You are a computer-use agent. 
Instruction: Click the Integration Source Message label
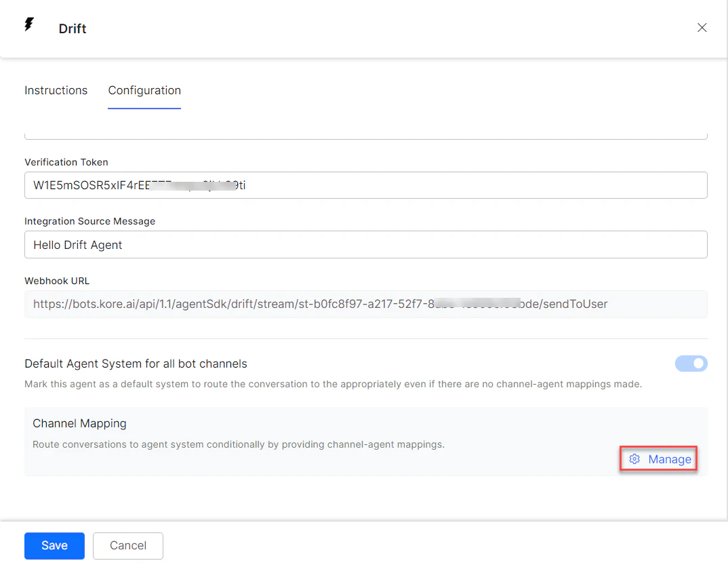click(x=89, y=221)
